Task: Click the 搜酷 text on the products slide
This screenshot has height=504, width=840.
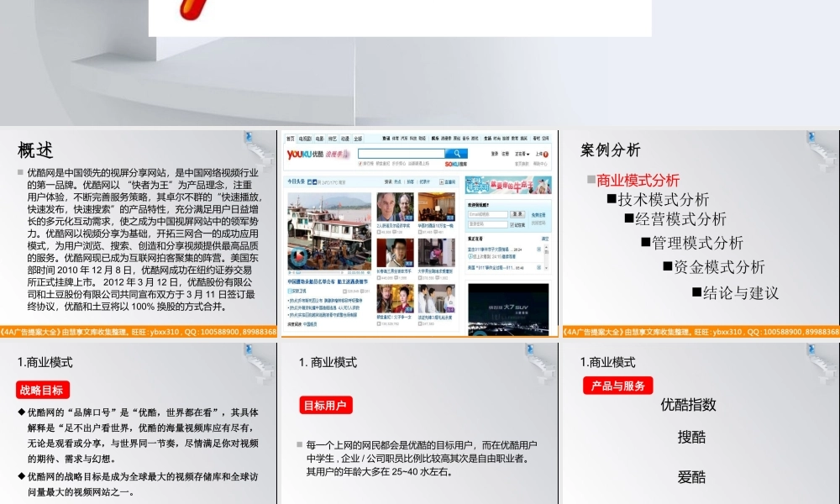Action: 691,437
